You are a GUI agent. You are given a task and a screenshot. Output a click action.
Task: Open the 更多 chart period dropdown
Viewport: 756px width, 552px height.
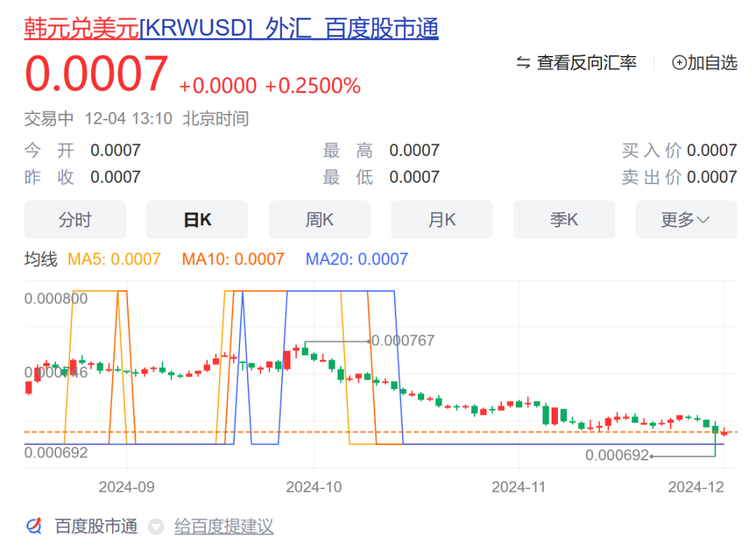[x=686, y=220]
